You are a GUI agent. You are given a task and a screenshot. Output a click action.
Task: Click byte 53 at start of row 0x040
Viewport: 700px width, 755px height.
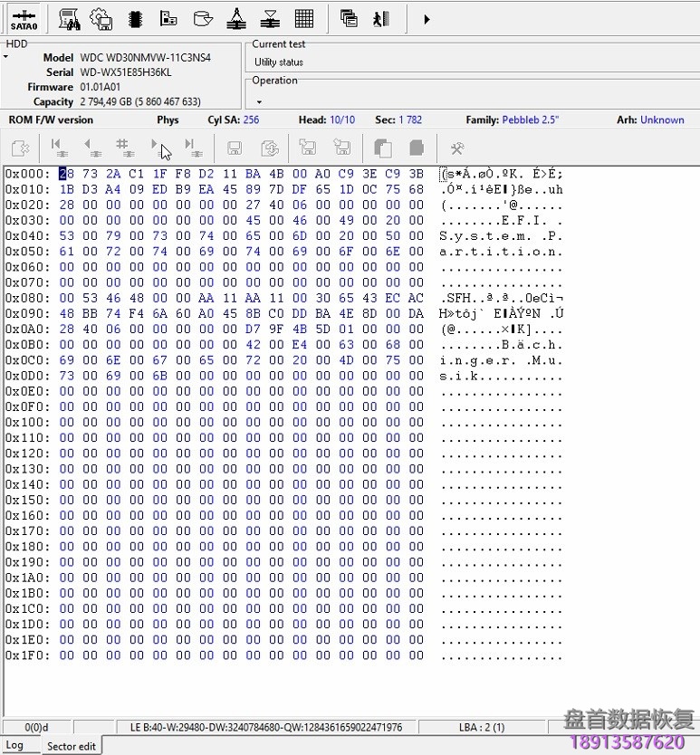click(x=66, y=236)
